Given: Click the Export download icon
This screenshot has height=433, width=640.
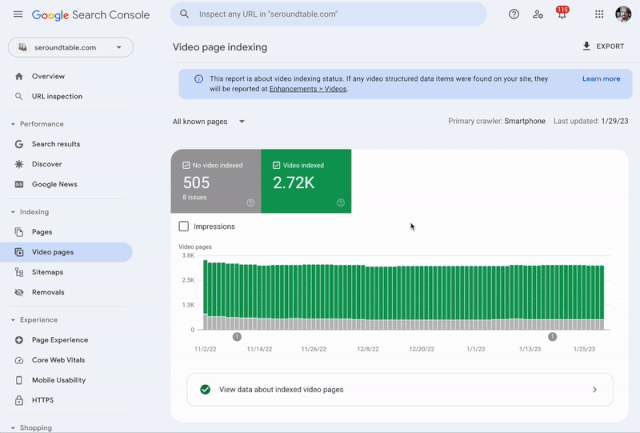Looking at the screenshot, I should pyautogui.click(x=586, y=46).
